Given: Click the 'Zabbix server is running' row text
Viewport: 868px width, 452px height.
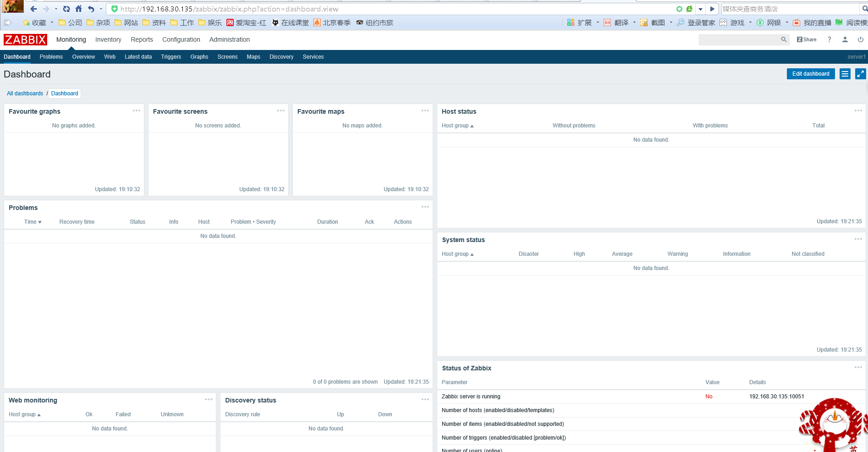Looking at the screenshot, I should tap(471, 397).
